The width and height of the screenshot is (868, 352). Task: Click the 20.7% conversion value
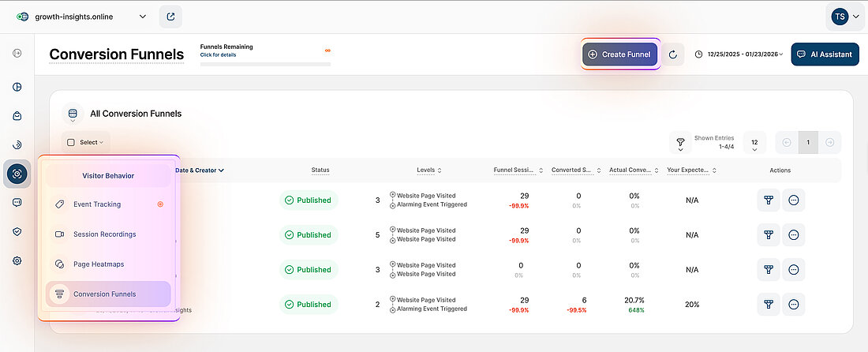634,300
